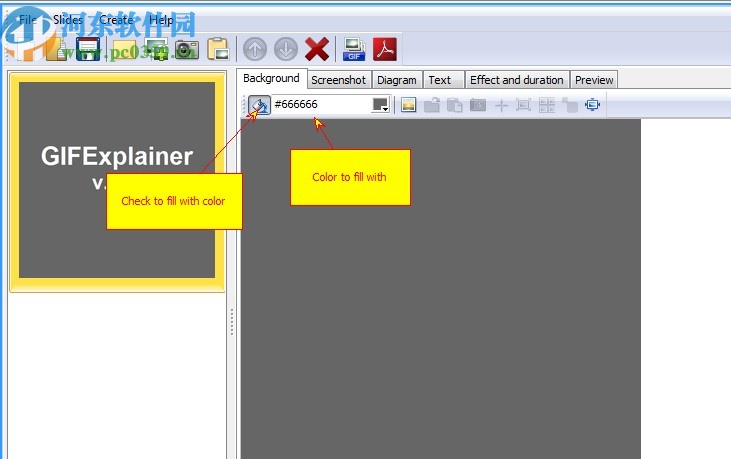Select the GIFExplainer slide thumbnail
Viewport: 731px width, 459px height.
point(117,182)
